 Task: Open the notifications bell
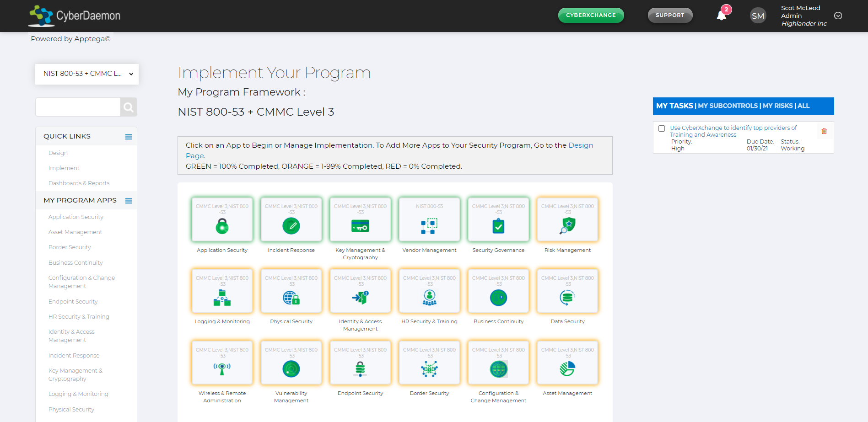click(x=722, y=16)
